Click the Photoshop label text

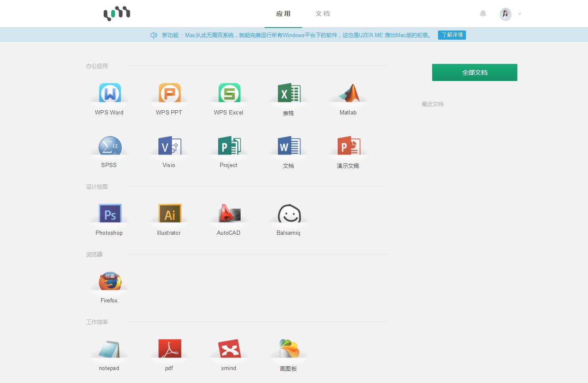click(109, 233)
